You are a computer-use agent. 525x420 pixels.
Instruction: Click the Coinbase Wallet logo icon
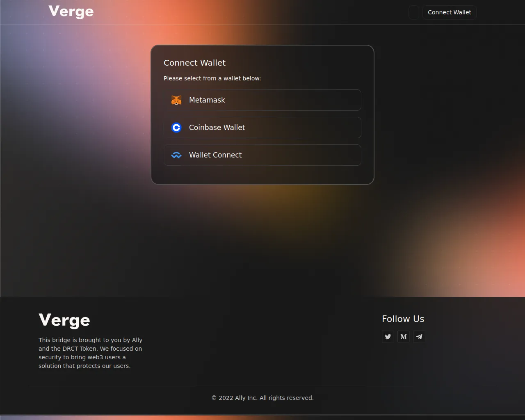pyautogui.click(x=176, y=128)
